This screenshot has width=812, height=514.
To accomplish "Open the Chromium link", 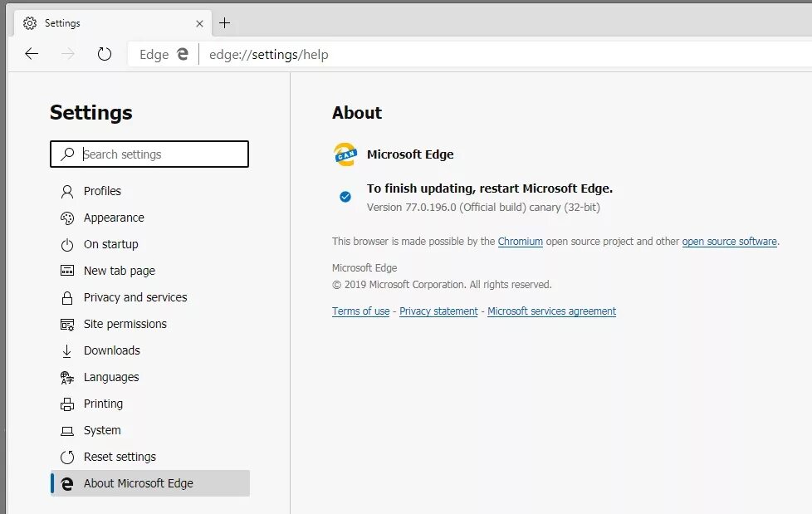I will tap(520, 242).
